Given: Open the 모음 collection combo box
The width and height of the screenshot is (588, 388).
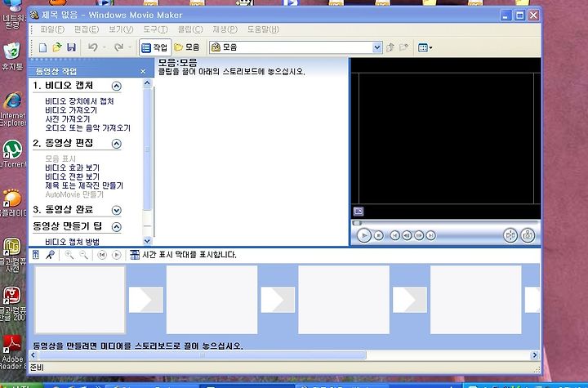Looking at the screenshot, I should (296, 47).
